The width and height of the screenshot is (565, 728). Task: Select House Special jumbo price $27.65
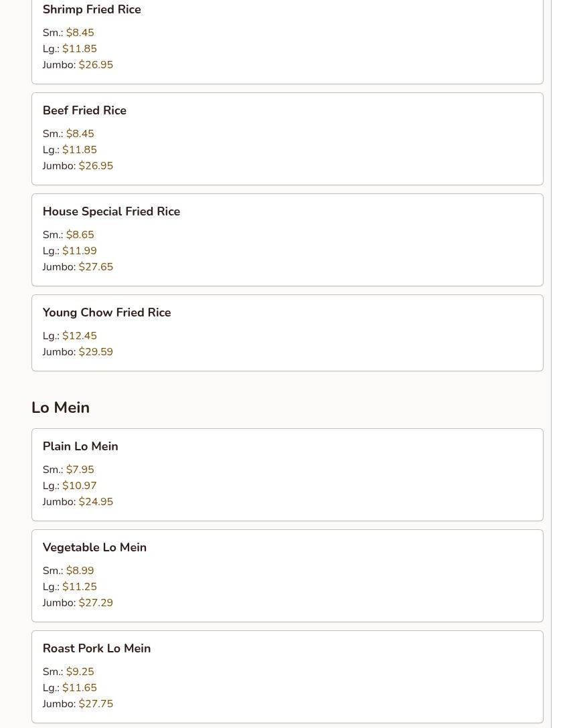tap(96, 267)
